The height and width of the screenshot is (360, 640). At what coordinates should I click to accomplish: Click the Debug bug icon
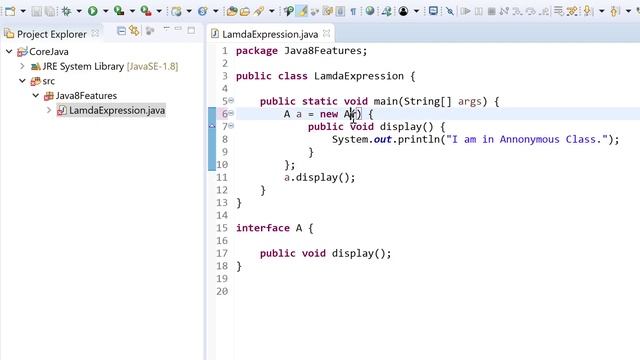click(x=66, y=11)
